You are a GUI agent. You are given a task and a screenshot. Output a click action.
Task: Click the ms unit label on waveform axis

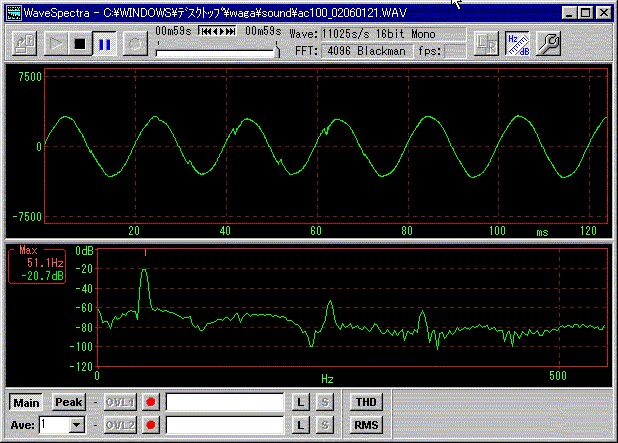[542, 233]
